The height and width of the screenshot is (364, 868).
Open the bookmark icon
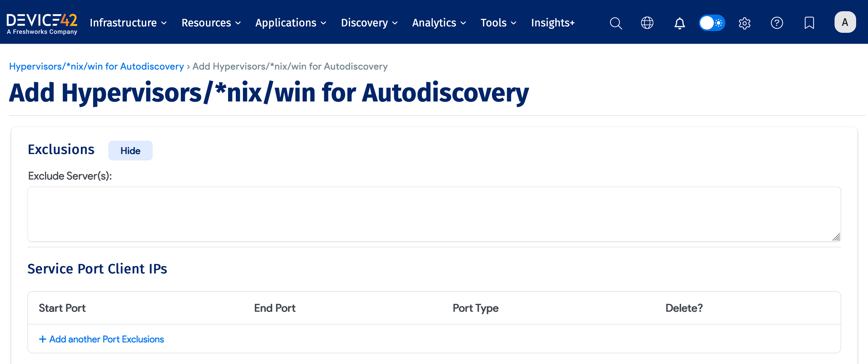(809, 23)
